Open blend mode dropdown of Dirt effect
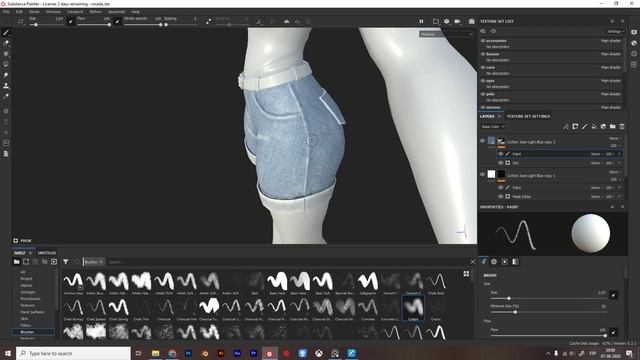The image size is (640, 360). coord(596,163)
